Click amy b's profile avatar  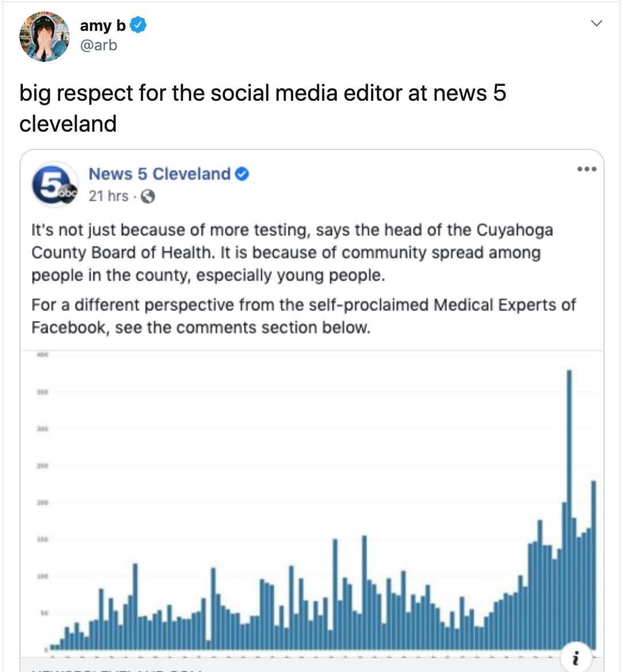(44, 37)
